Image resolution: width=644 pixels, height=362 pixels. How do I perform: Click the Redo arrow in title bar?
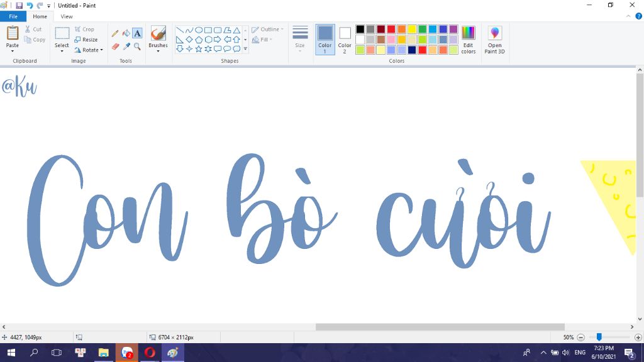pyautogui.click(x=40, y=5)
